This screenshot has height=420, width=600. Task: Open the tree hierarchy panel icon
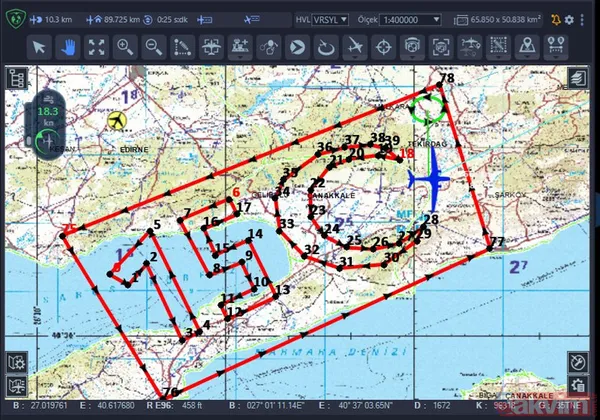click(x=17, y=79)
